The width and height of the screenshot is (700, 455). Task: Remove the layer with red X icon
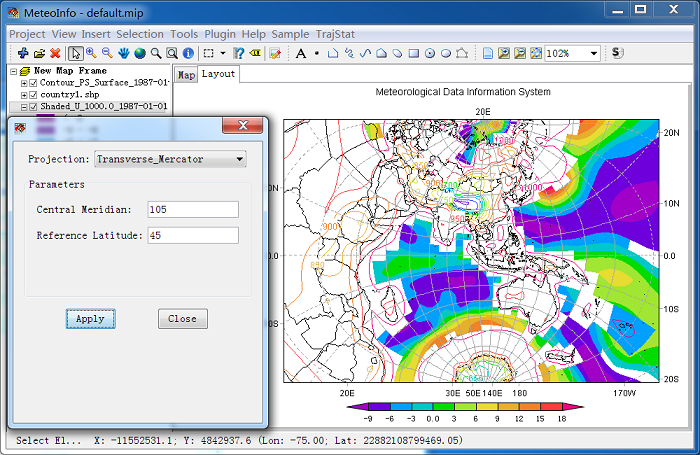(55, 53)
